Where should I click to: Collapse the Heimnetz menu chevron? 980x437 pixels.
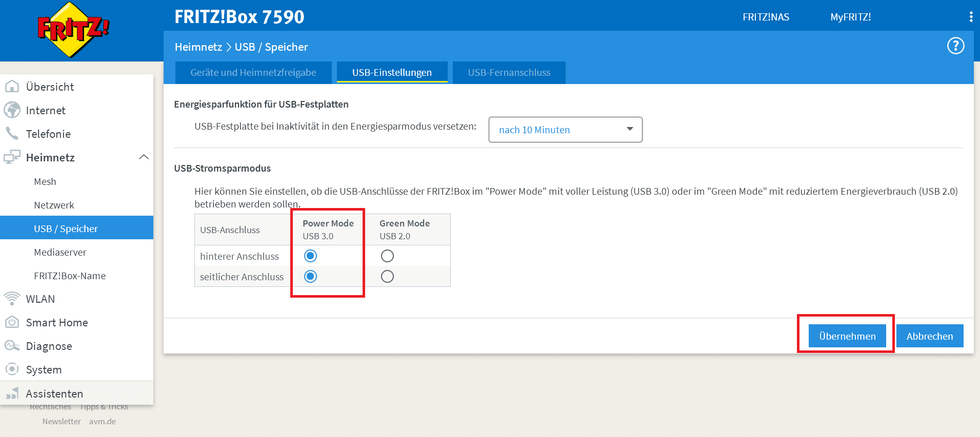[x=144, y=157]
